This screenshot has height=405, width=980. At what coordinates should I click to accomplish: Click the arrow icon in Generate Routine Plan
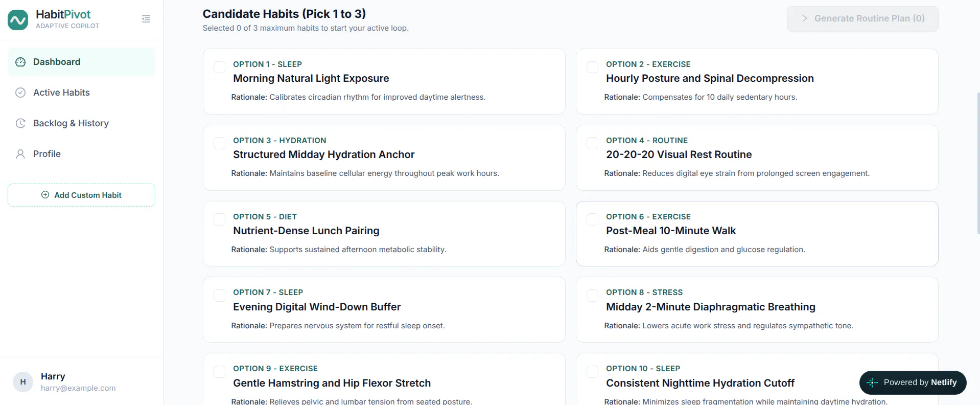805,18
